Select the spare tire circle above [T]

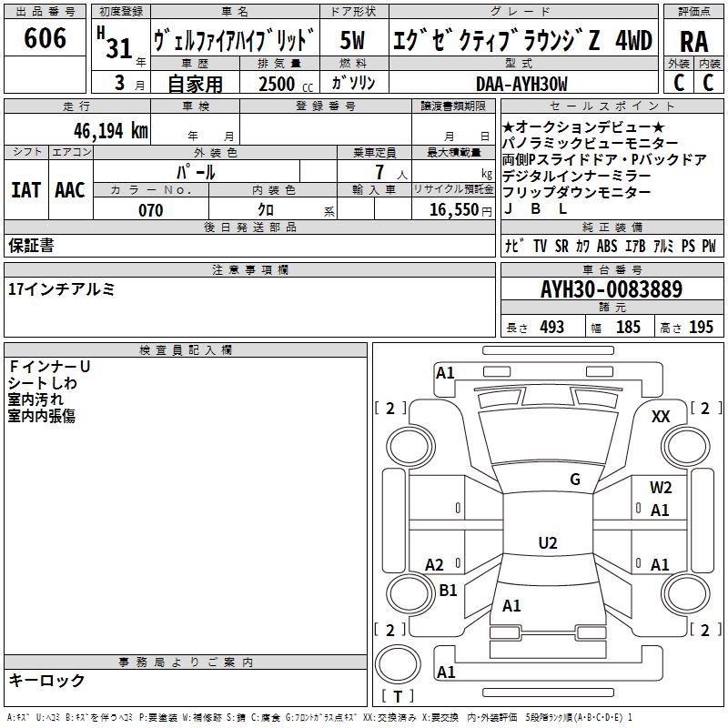[x=398, y=664]
